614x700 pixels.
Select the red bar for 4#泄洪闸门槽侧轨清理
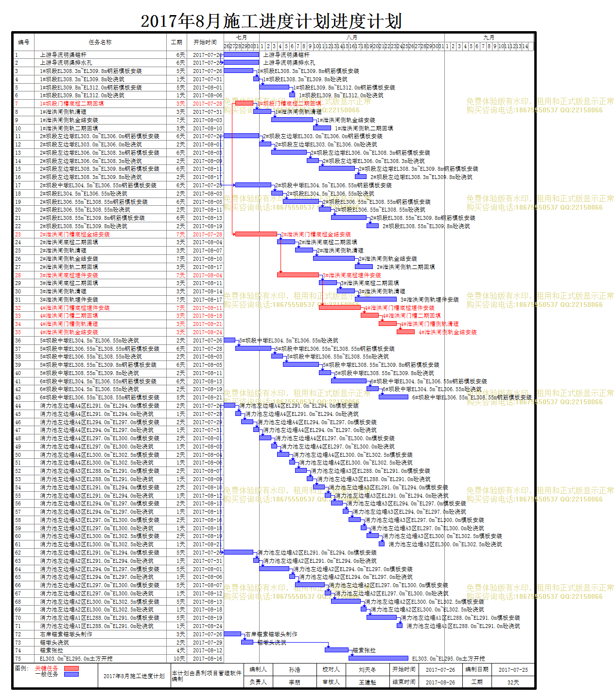click(x=387, y=323)
